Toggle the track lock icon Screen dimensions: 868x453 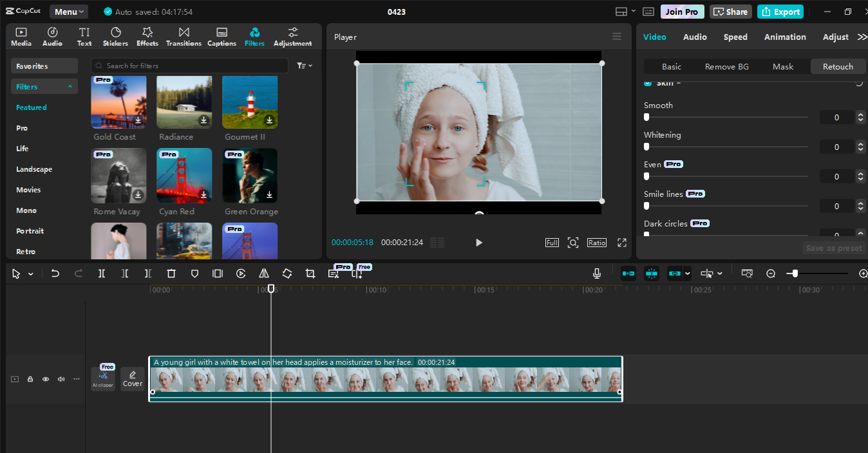[x=30, y=379]
